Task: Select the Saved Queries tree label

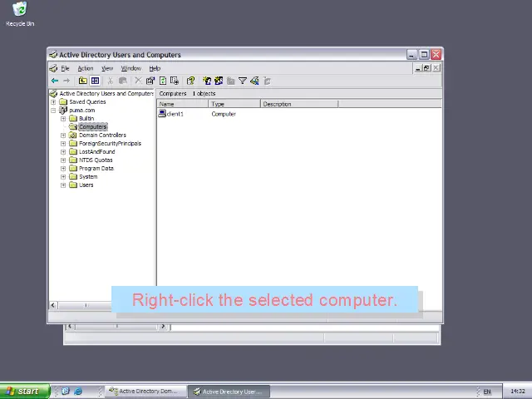Action: pyautogui.click(x=87, y=101)
